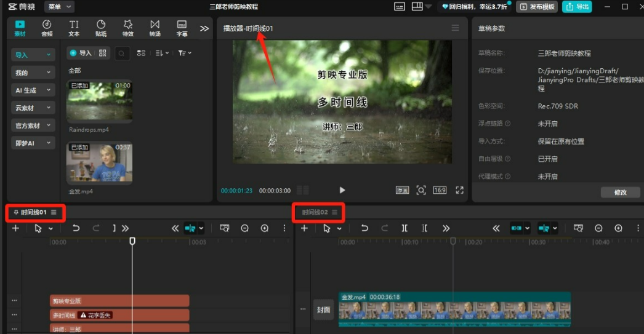Click preview-axis icon in 时间线01 toolbar

tap(224, 228)
